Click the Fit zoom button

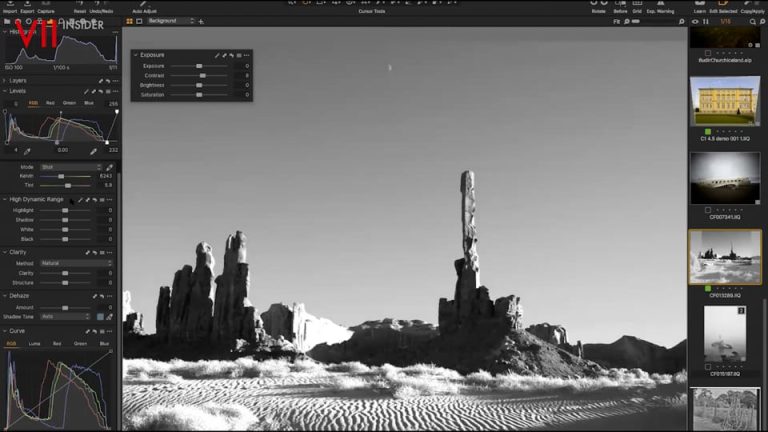616,22
